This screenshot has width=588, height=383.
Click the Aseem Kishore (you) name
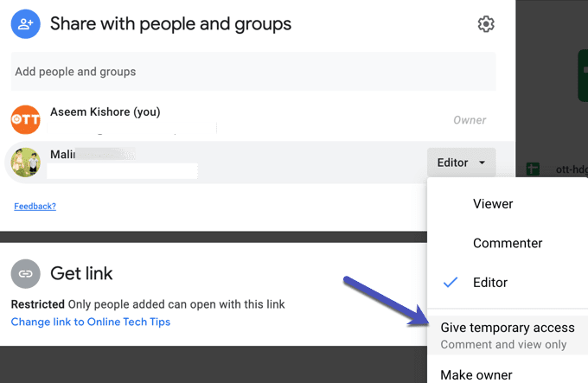pos(105,112)
